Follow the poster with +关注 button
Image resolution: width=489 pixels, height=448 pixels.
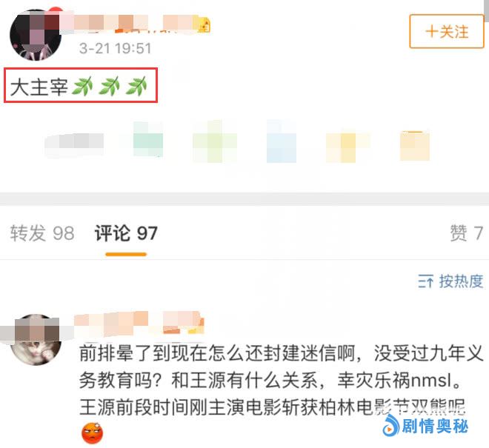click(x=447, y=31)
